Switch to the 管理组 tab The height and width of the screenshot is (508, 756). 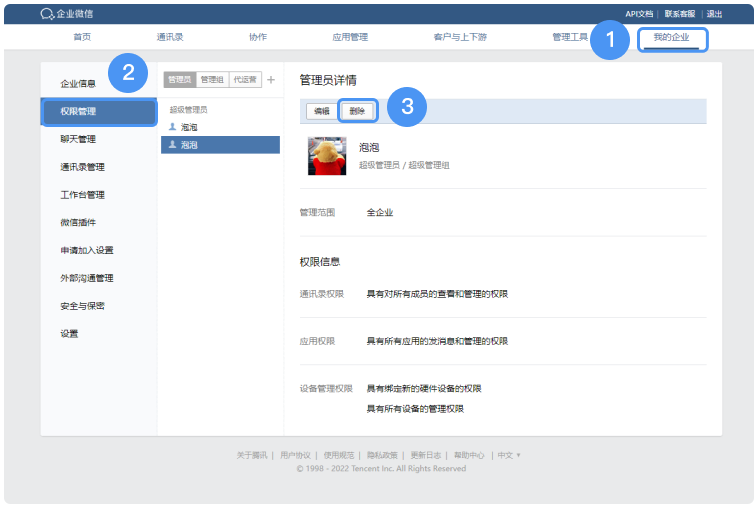tap(212, 80)
